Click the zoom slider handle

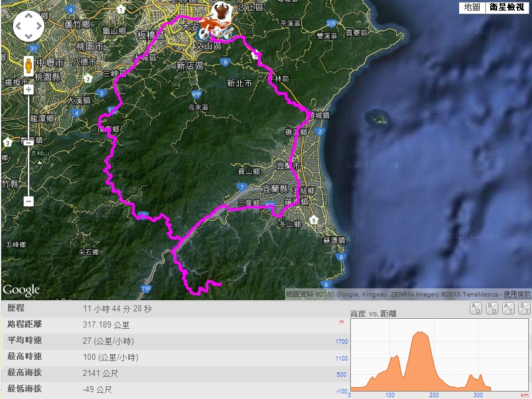click(29, 143)
